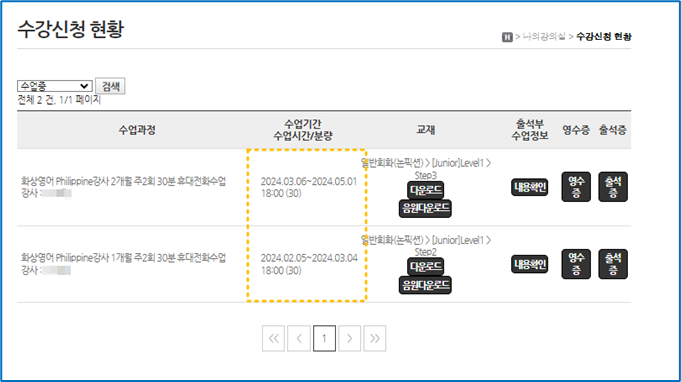
Task: Jump to the last page with double-right arrows
Action: (374, 338)
